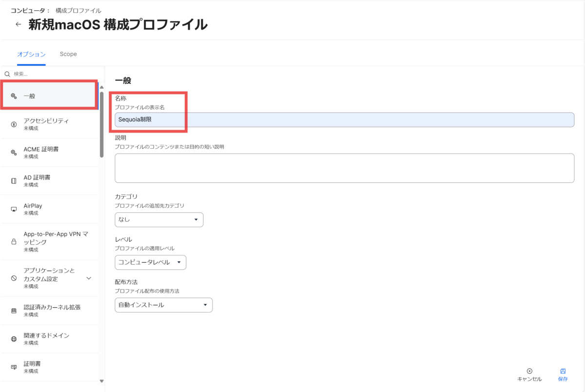
Task: Click the プロファイル配布の使用方法 hint text
Action: 147,291
